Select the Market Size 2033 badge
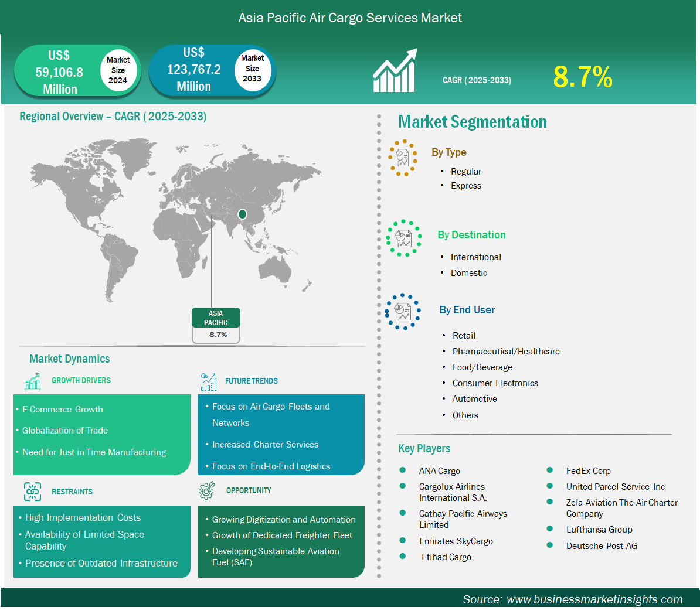This screenshot has height=614, width=700. (252, 69)
